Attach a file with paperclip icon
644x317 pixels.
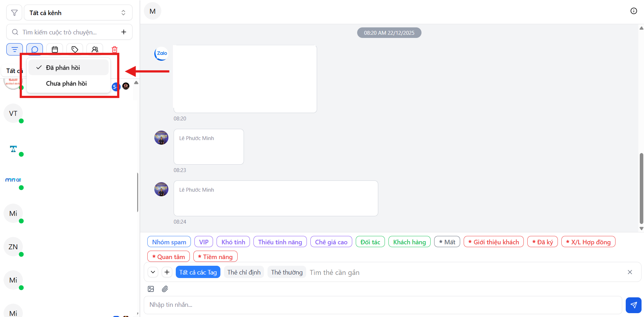pyautogui.click(x=165, y=289)
